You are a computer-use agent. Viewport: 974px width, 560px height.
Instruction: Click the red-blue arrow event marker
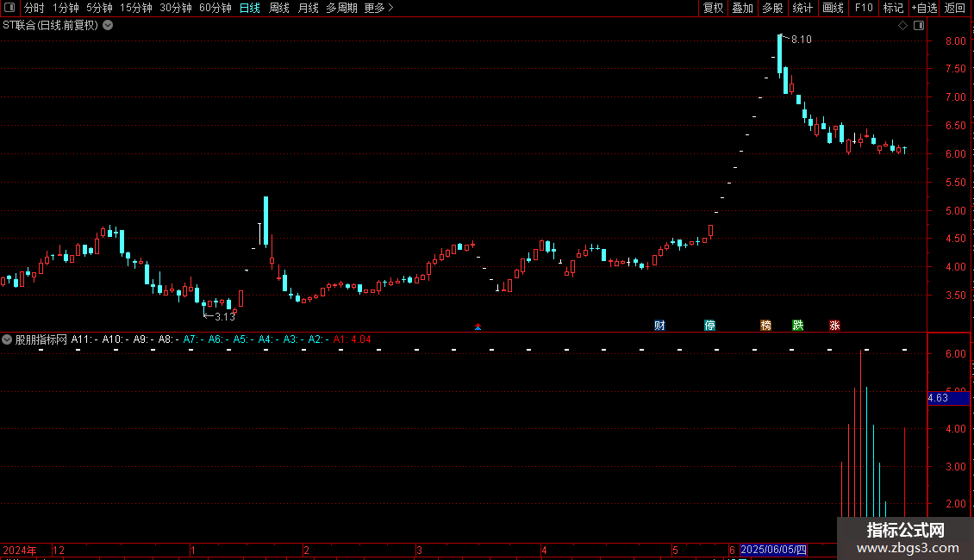pos(478,327)
